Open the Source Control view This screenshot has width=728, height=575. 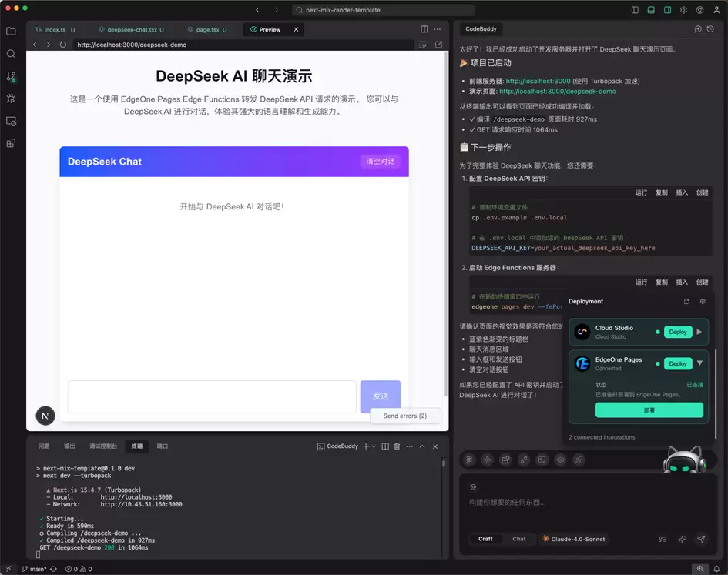11,77
